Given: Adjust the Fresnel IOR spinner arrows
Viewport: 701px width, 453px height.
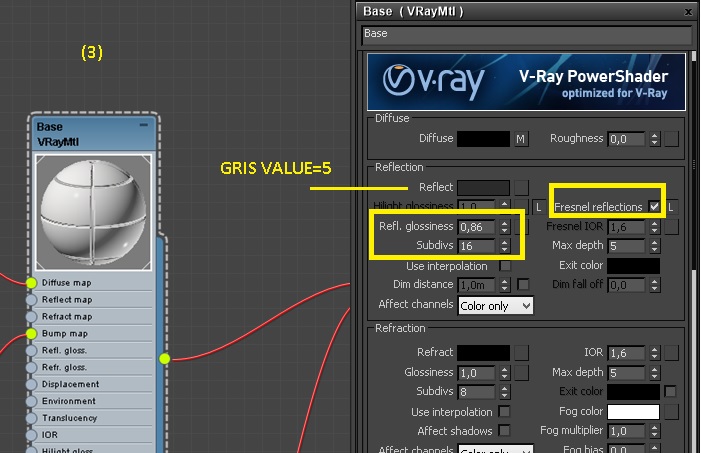Looking at the screenshot, I should 655,227.
